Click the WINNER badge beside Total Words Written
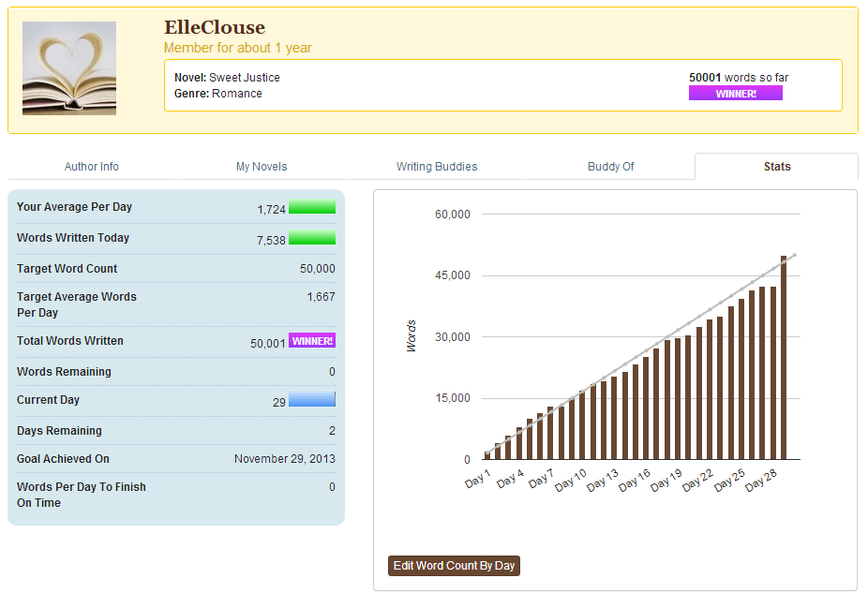The width and height of the screenshot is (868, 608). tap(311, 341)
